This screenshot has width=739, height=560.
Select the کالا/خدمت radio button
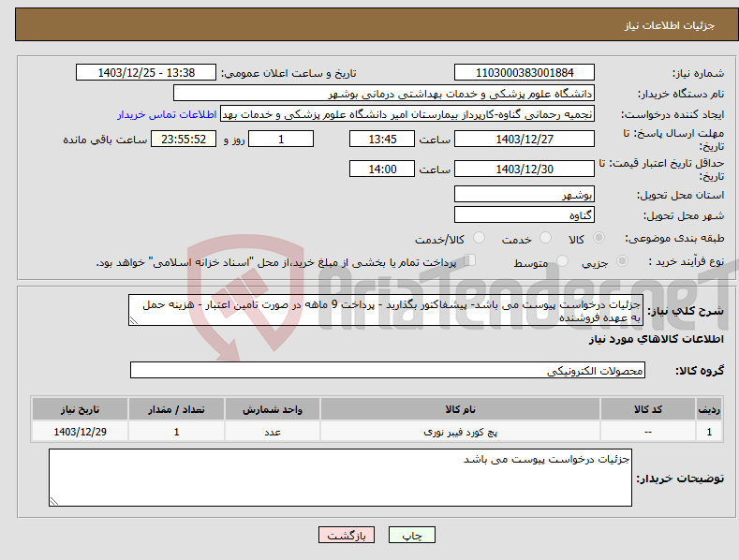479,238
